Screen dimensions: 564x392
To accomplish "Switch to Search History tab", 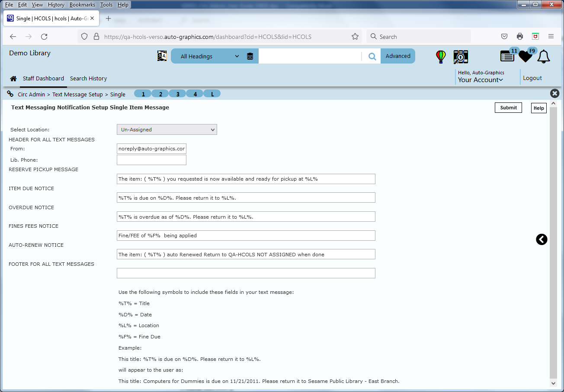I will tap(88, 79).
